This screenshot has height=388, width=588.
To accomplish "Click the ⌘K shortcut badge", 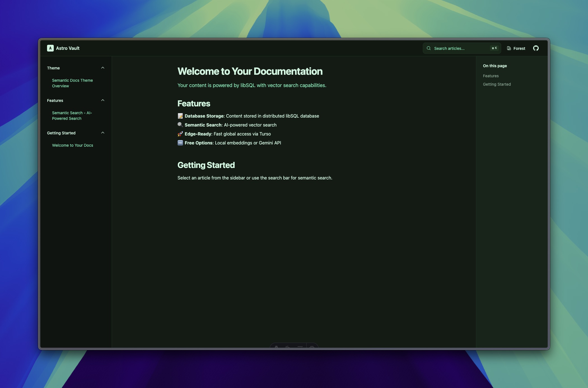I will pyautogui.click(x=494, y=48).
